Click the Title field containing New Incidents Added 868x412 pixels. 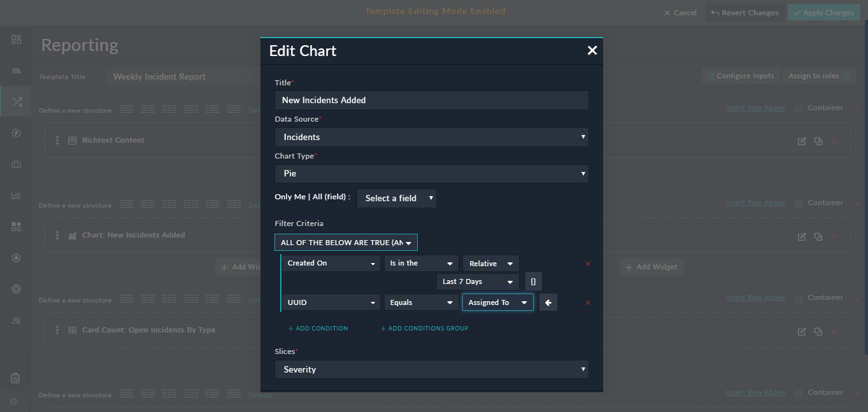[x=432, y=100]
